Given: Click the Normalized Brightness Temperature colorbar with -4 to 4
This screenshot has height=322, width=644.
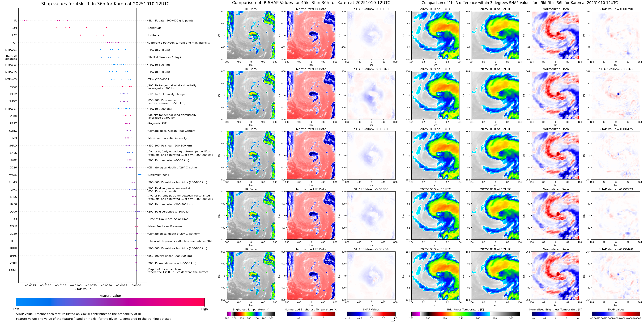Looking at the screenshot, I should (555, 314).
